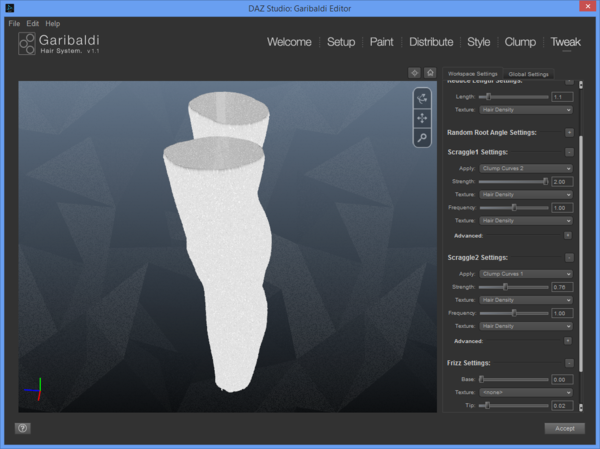Go to the Paint page
The width and height of the screenshot is (600, 449).
[x=382, y=42]
